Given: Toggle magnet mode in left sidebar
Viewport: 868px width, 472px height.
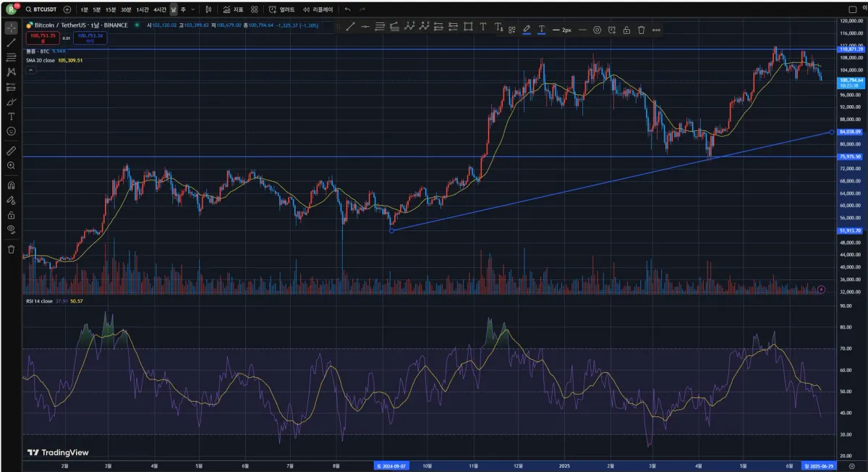Looking at the screenshot, I should click(x=11, y=185).
